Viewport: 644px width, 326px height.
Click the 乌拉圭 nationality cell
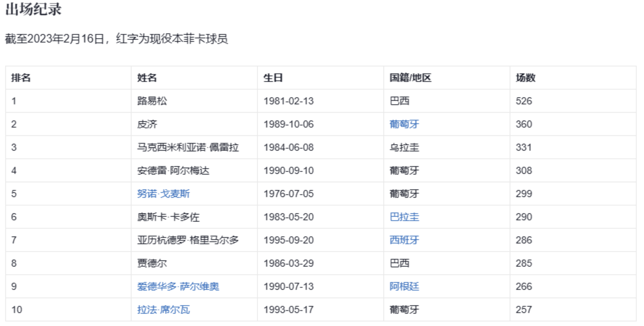pos(404,147)
